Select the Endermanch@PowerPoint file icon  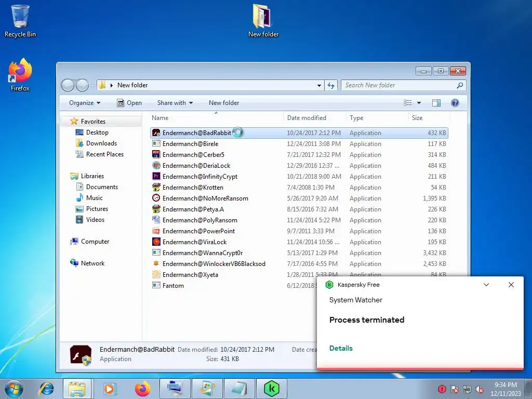[x=156, y=231]
